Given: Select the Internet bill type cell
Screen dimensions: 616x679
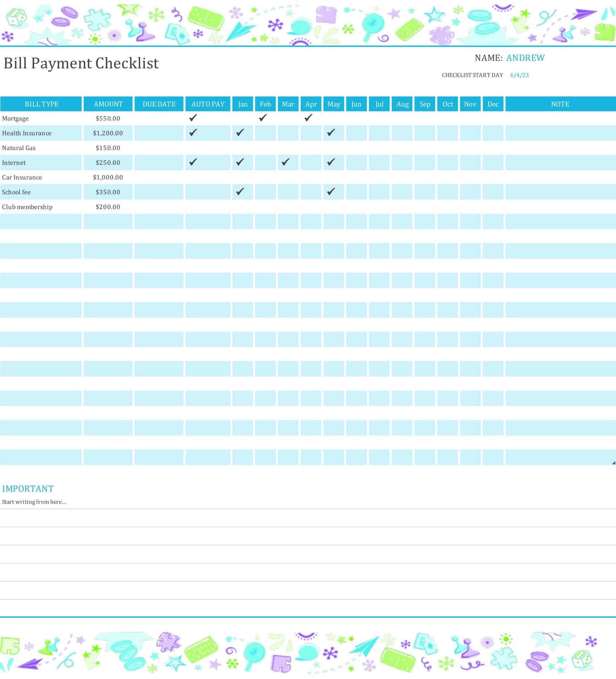Looking at the screenshot, I should tap(41, 162).
